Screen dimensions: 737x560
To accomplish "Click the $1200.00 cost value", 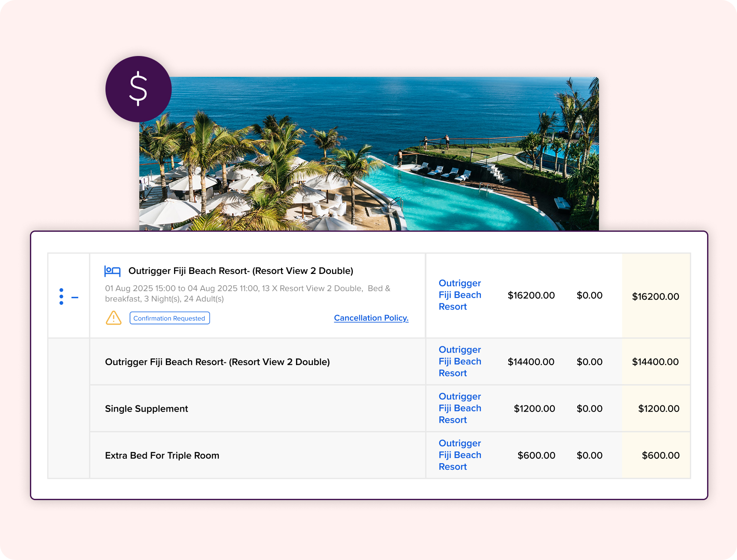I will coord(534,408).
